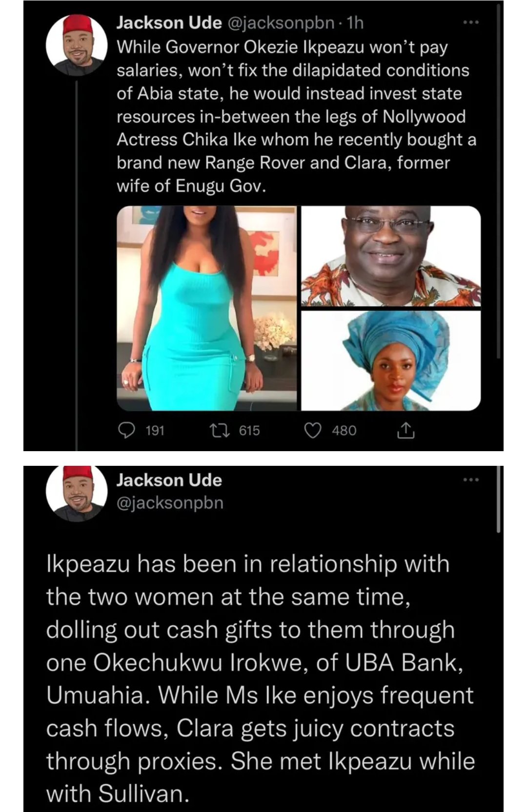527x812 pixels.
Task: Open the three-dot menu on second tweet
Action: pos(471,480)
